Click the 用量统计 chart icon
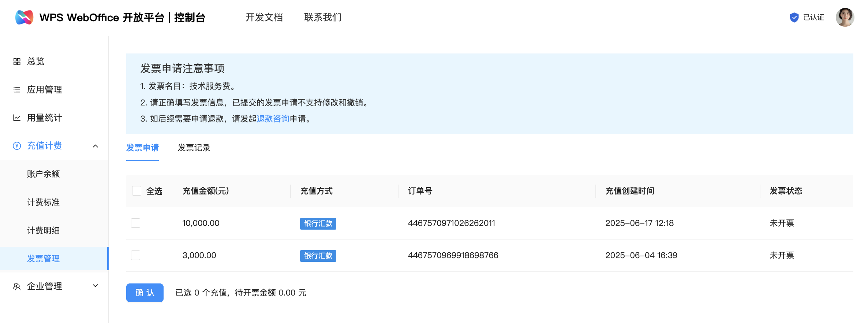868x323 pixels. [17, 118]
